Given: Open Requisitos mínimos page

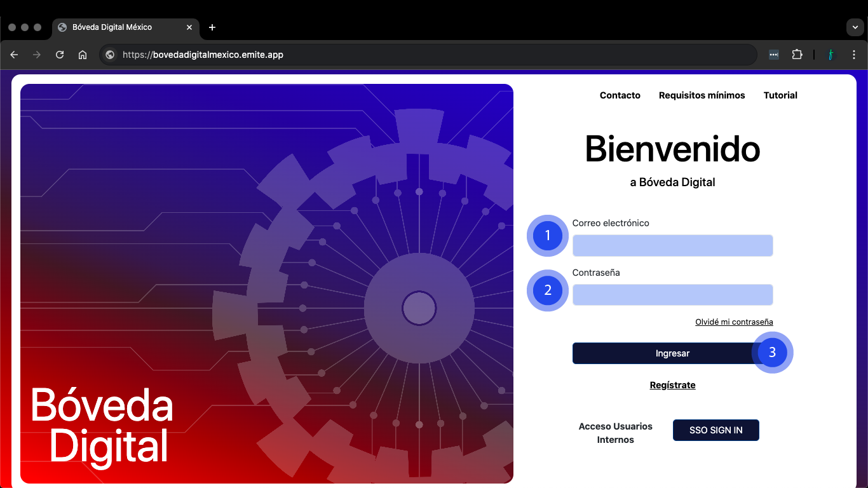Looking at the screenshot, I should [702, 95].
